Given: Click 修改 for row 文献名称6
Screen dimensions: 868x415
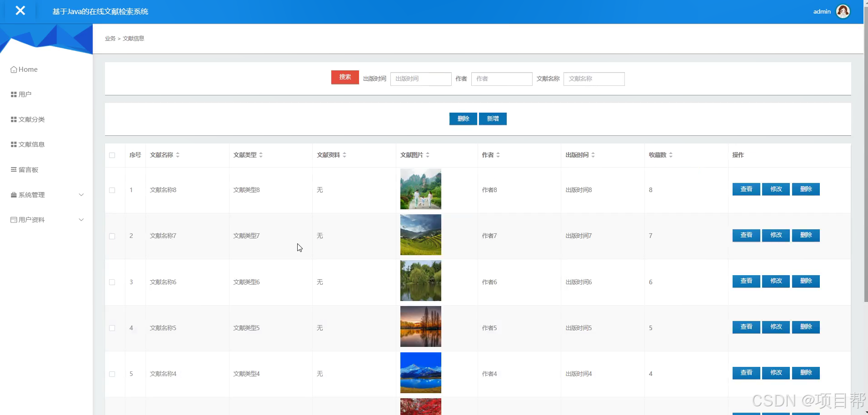Looking at the screenshot, I should click(x=776, y=281).
